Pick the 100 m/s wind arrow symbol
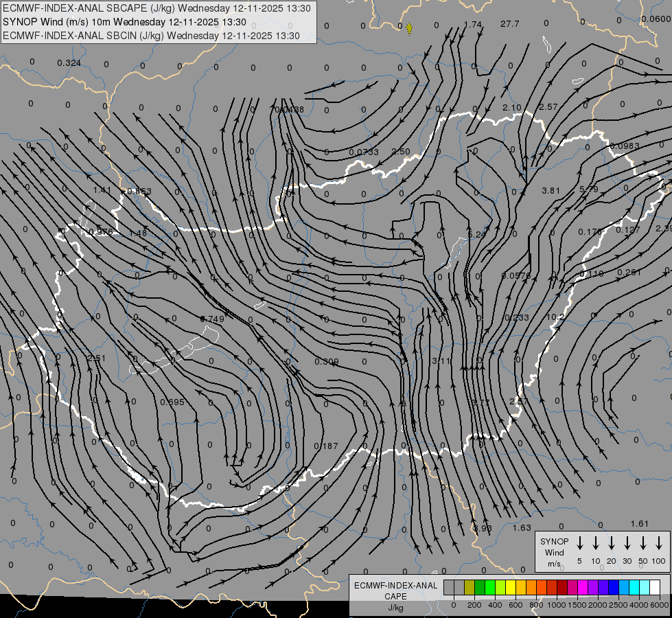The height and width of the screenshot is (618, 672). [x=659, y=543]
